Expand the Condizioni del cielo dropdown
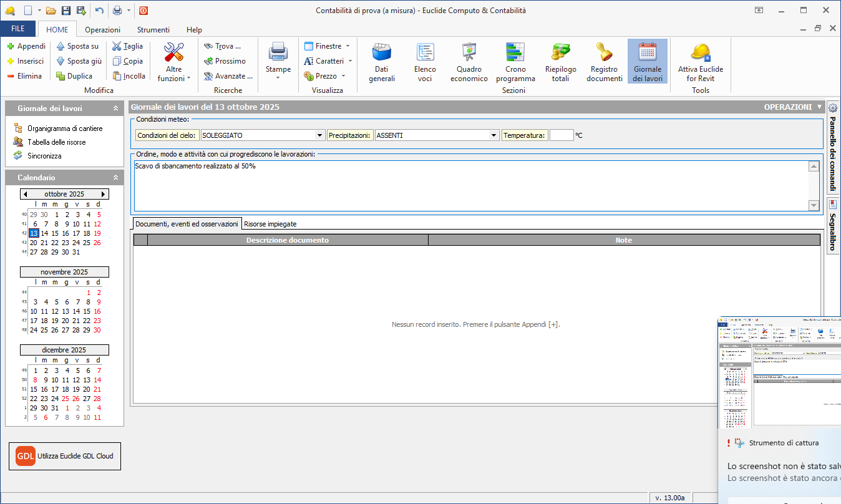The image size is (841, 504). 320,135
